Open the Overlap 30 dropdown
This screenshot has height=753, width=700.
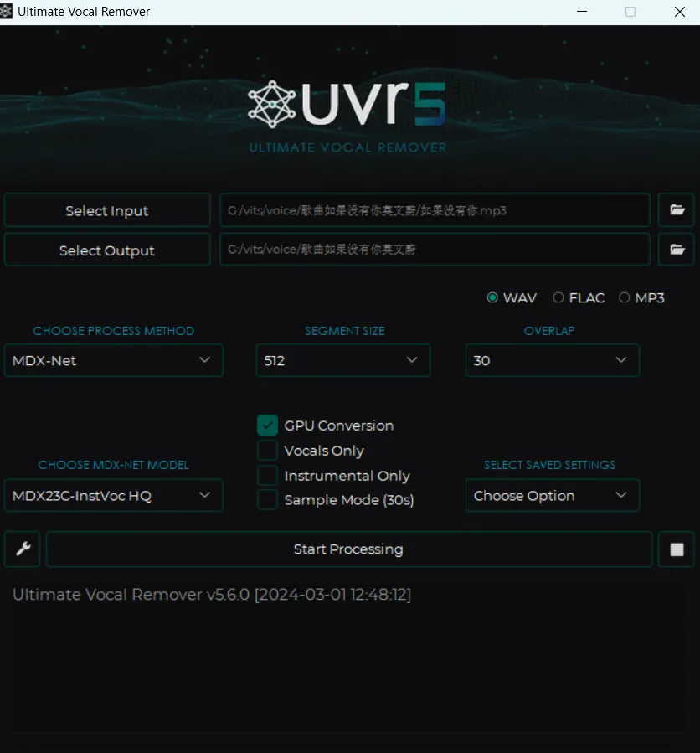[553, 360]
